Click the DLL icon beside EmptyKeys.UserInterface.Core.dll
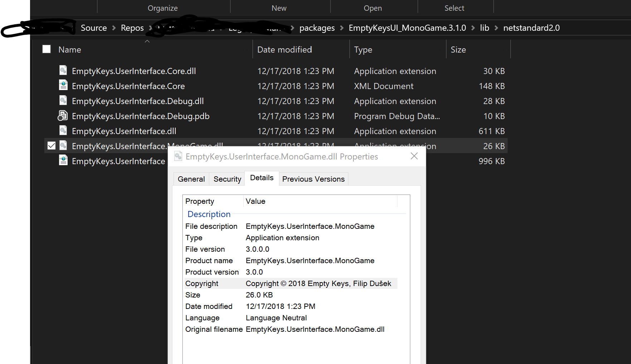The height and width of the screenshot is (364, 631). pyautogui.click(x=63, y=70)
